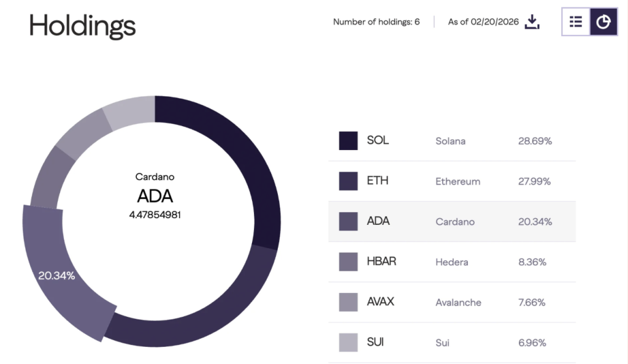Viewport: 628px width, 364px height.
Task: Click the SUI color swatch
Action: coord(348,343)
